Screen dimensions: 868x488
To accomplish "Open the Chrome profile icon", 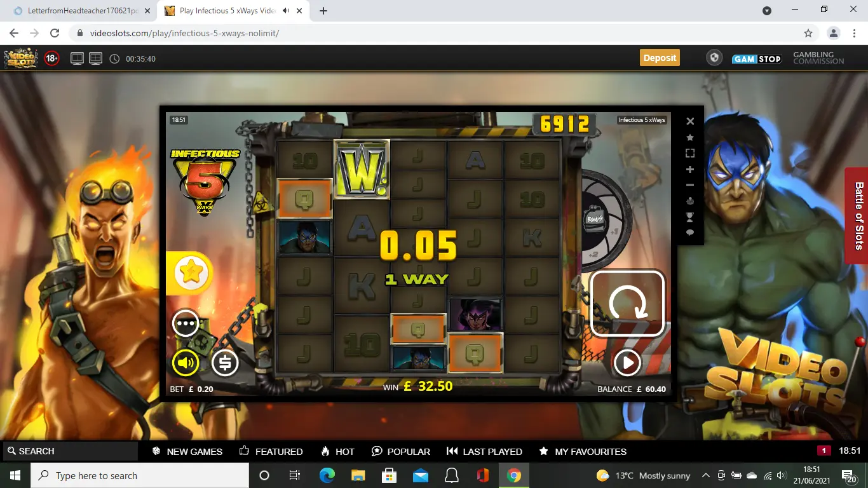I will coord(834,33).
